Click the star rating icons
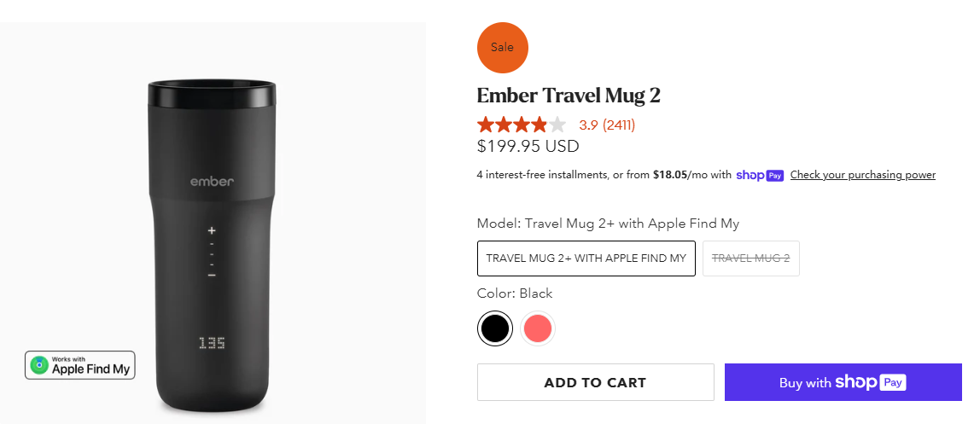Viewport: 980px width, 424px height. click(521, 125)
